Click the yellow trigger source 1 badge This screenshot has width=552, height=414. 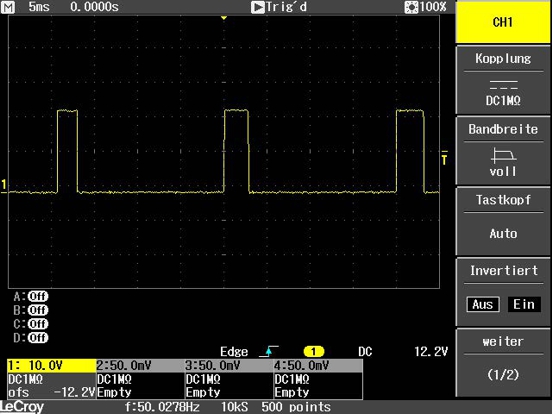coord(314,351)
